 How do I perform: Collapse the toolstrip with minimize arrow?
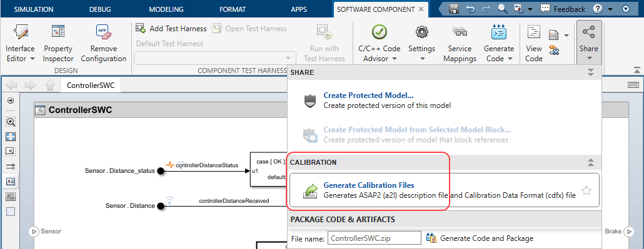point(636,70)
